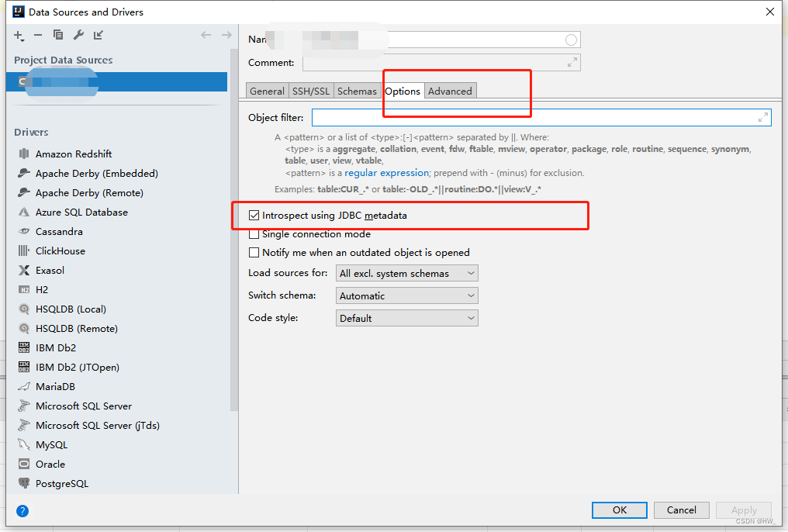This screenshot has height=532, width=788.
Task: Switch to the Options tab
Action: coord(403,91)
